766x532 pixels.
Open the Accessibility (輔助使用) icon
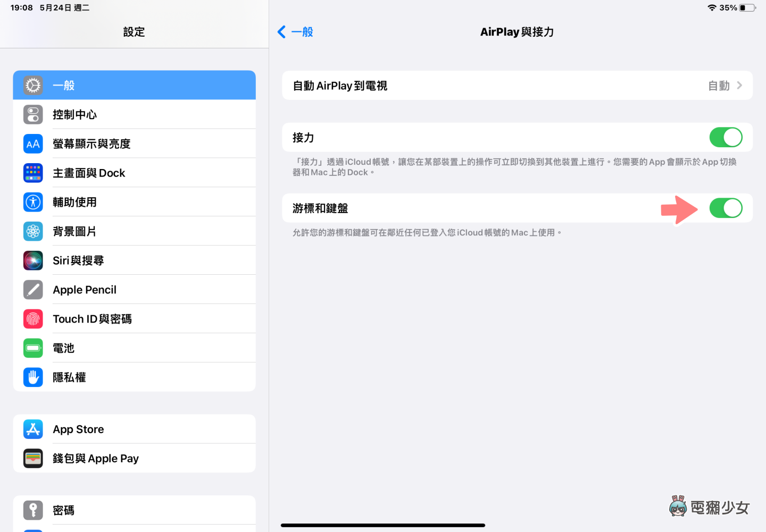pyautogui.click(x=33, y=202)
